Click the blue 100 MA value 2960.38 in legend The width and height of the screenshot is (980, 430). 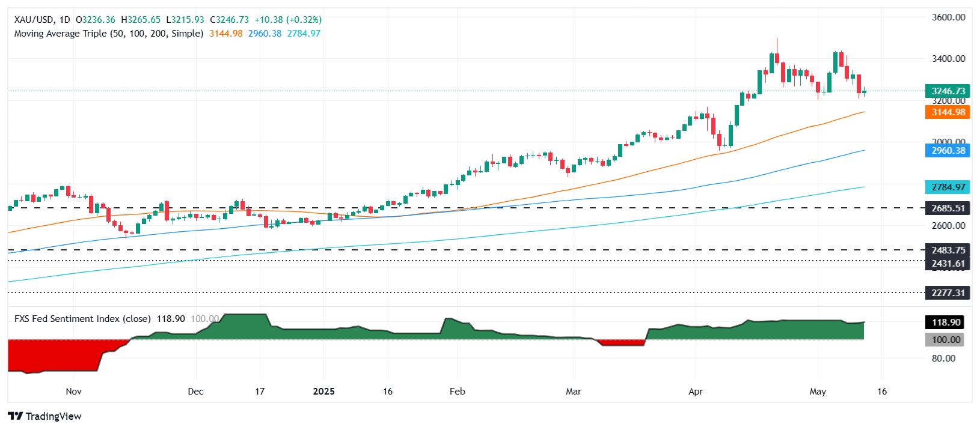pyautogui.click(x=265, y=34)
